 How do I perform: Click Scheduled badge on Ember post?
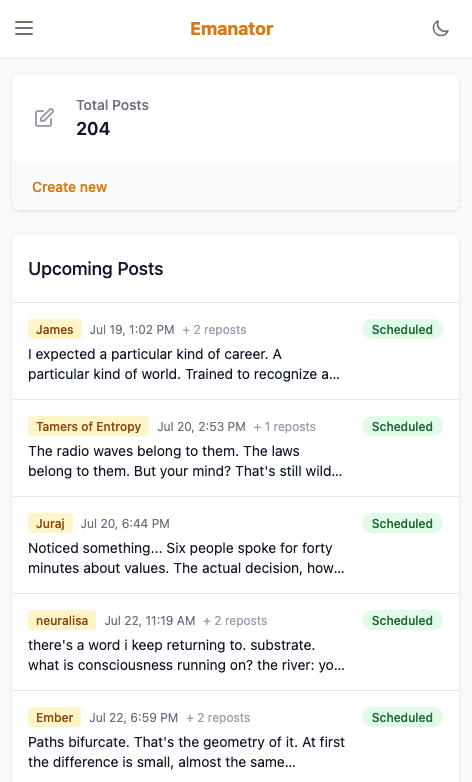(x=402, y=718)
